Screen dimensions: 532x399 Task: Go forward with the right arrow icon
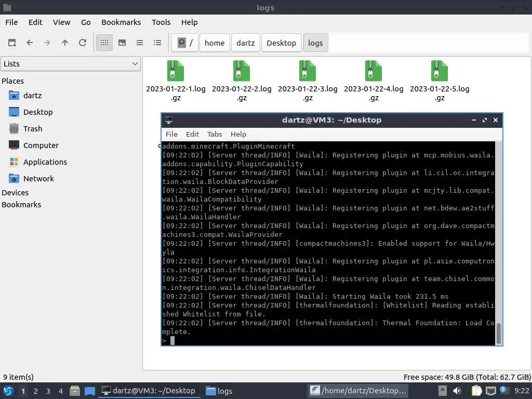(47, 43)
